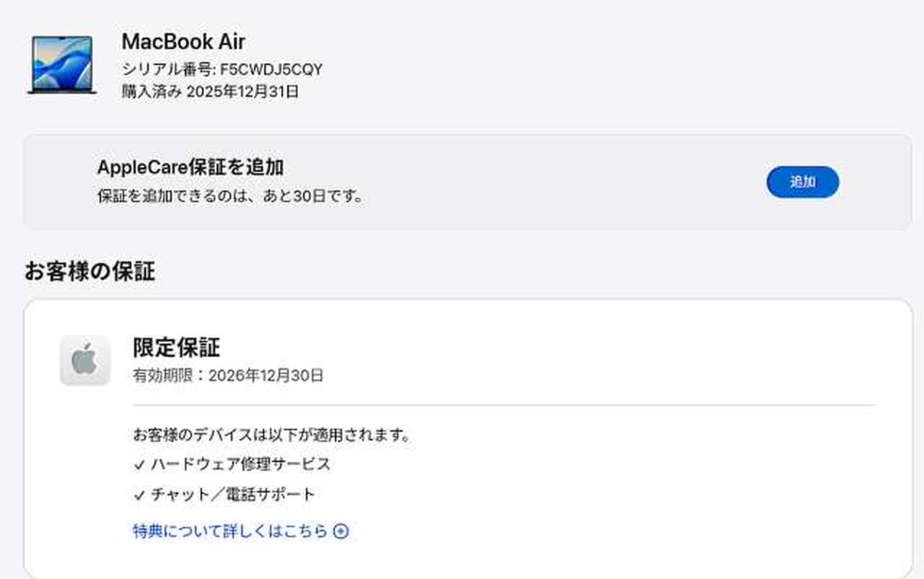This screenshot has width=924, height=579.
Task: Select the MacBook Air title text
Action: click(x=183, y=41)
